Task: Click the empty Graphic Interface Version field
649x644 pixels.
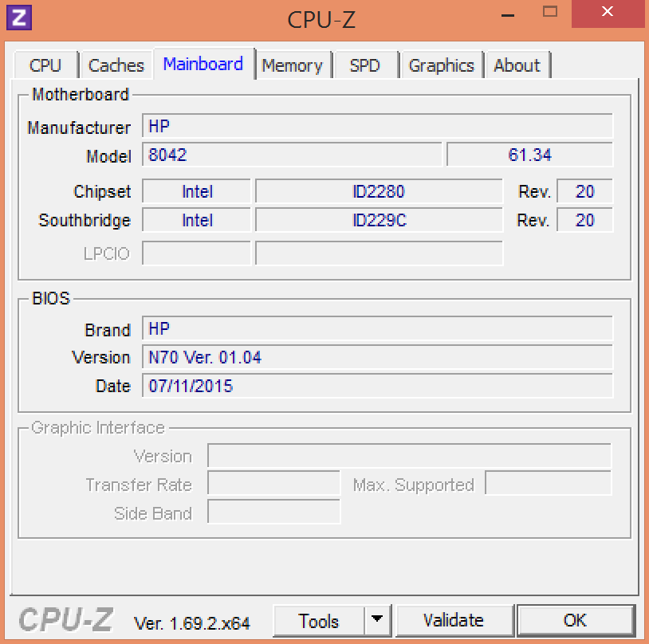Action: pyautogui.click(x=409, y=456)
